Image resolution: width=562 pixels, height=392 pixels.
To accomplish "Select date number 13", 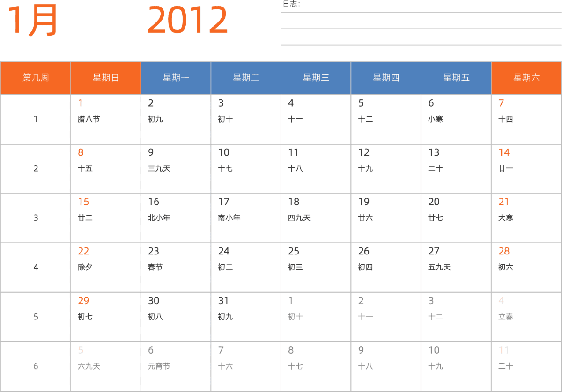I will click(x=434, y=152).
